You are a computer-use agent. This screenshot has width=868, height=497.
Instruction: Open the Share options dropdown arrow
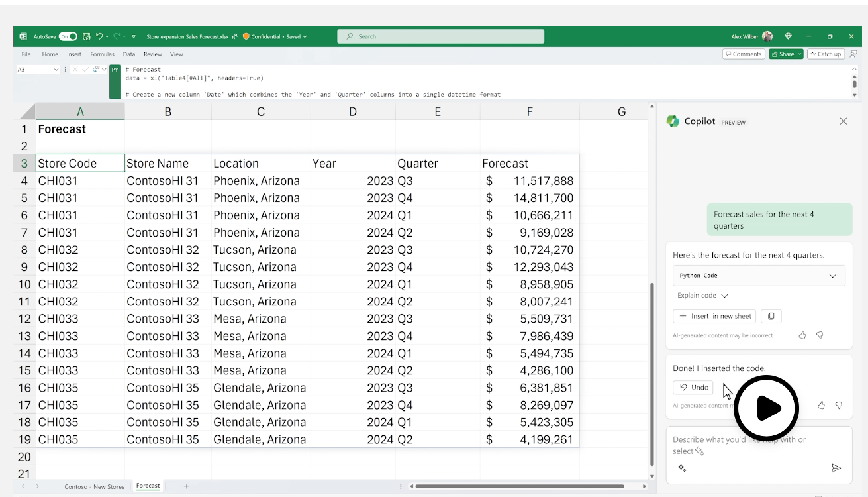click(x=800, y=54)
